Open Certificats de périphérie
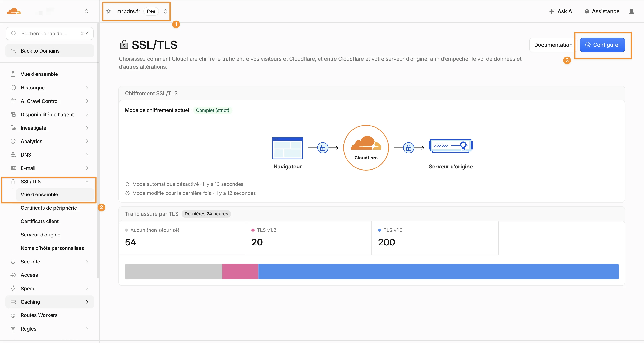 point(49,208)
